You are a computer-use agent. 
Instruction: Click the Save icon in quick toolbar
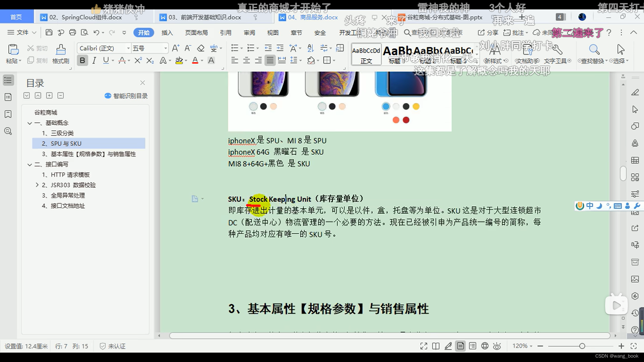(x=49, y=33)
